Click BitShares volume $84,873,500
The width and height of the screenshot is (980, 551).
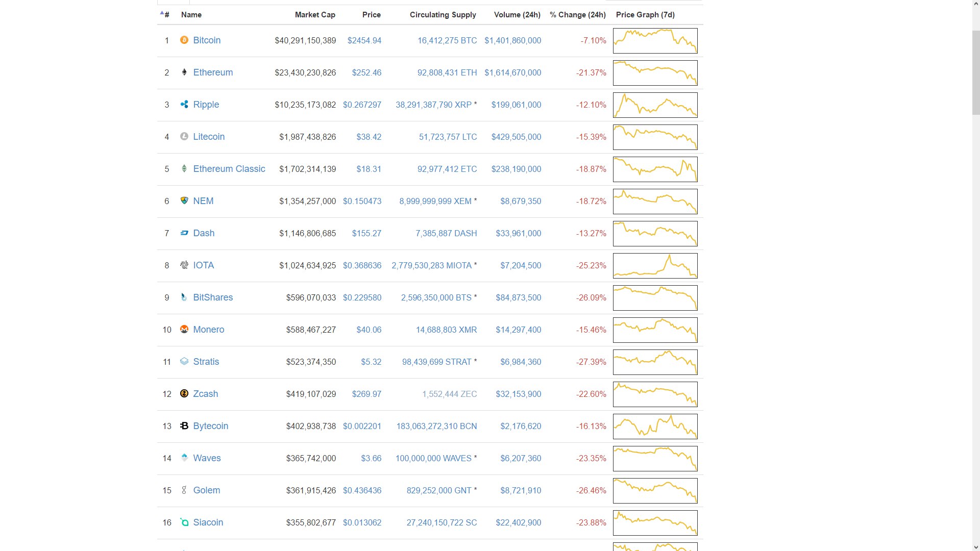[519, 297]
